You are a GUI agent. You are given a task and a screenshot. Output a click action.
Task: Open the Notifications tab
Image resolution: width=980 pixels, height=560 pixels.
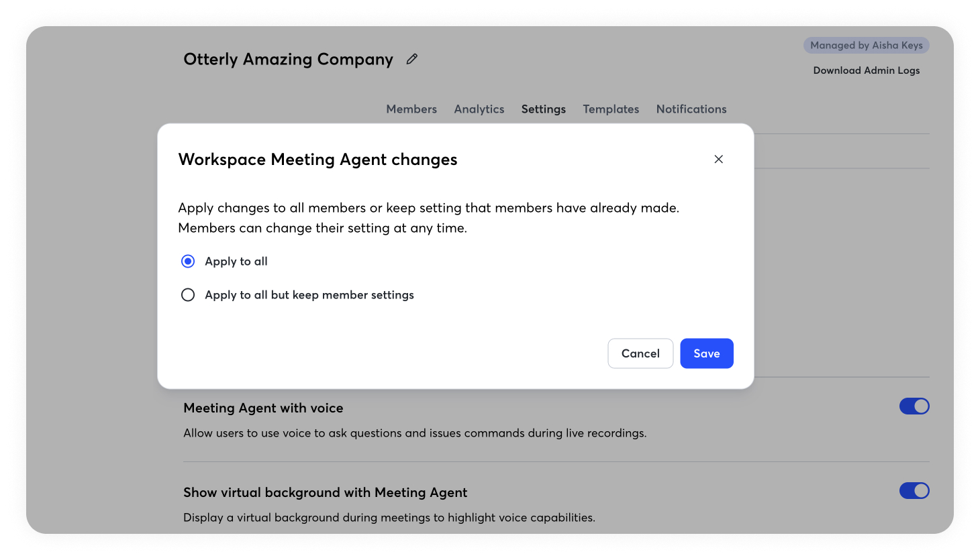(x=691, y=109)
